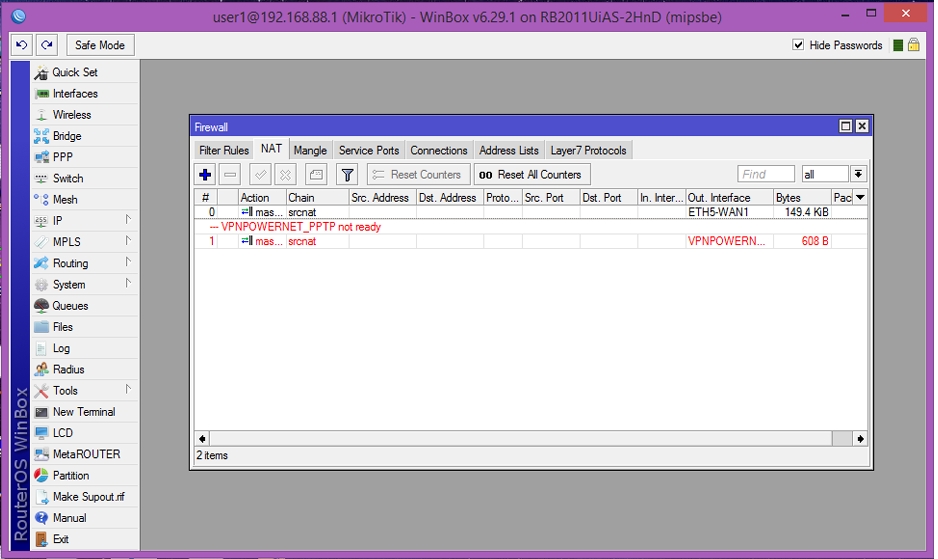
Task: Open the Manual entry
Action: click(x=69, y=518)
